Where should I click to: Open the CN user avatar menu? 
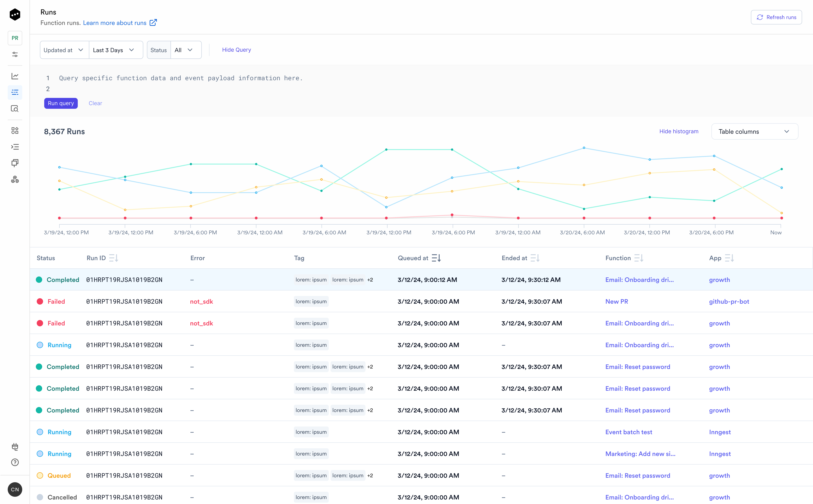click(15, 489)
